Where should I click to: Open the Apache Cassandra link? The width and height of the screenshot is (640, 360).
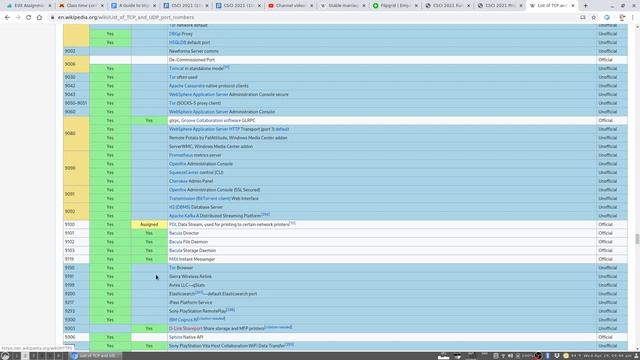coord(187,86)
